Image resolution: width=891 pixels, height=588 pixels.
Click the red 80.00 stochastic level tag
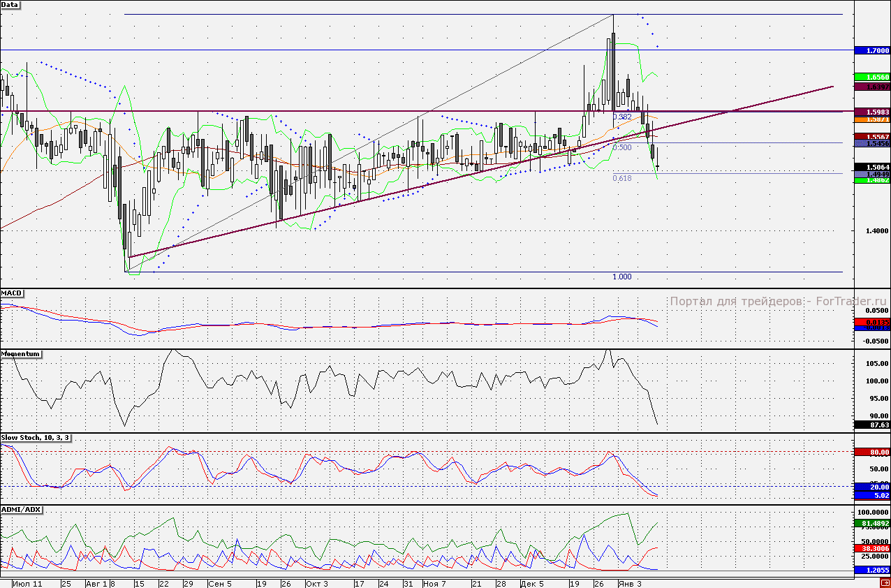point(872,452)
